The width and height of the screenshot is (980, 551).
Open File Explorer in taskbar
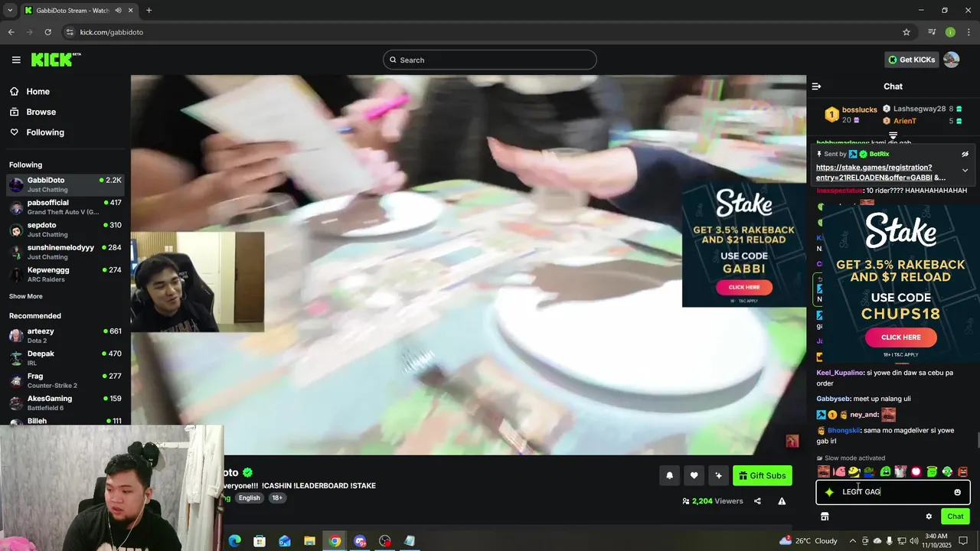(x=309, y=541)
